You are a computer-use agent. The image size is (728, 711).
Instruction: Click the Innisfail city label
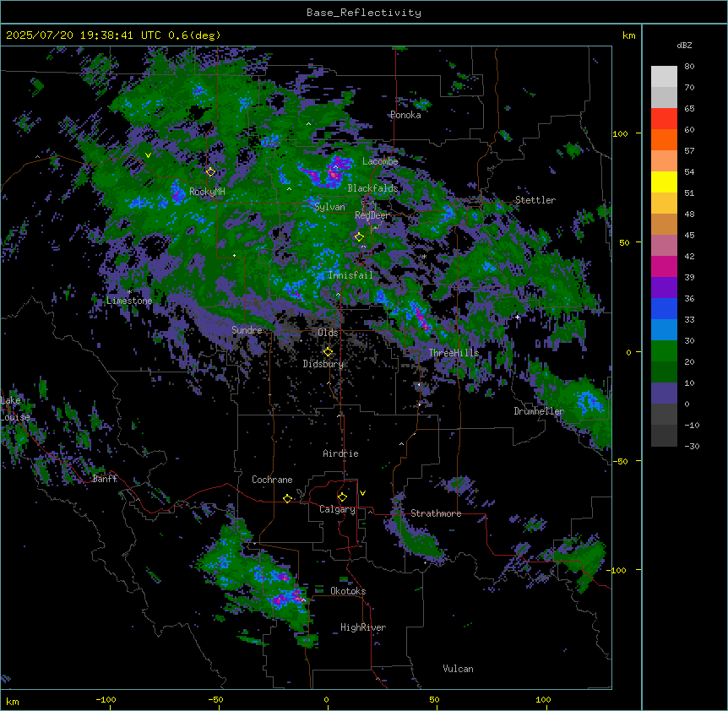click(350, 275)
